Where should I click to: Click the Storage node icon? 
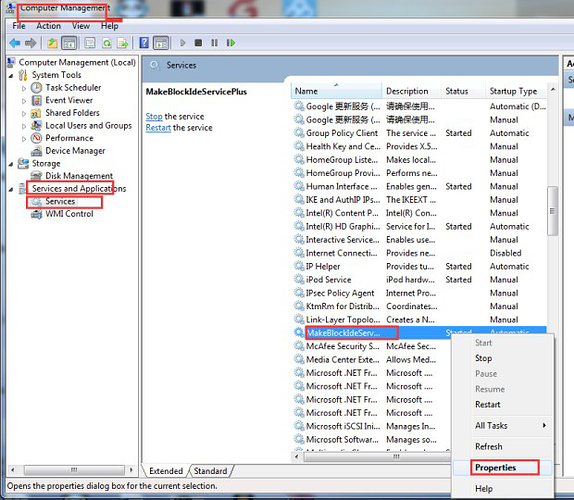tap(23, 163)
